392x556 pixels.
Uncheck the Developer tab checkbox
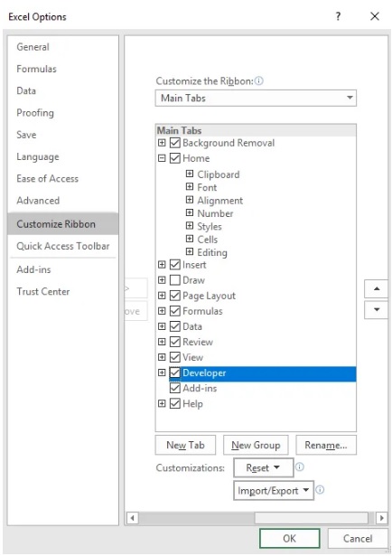click(175, 372)
